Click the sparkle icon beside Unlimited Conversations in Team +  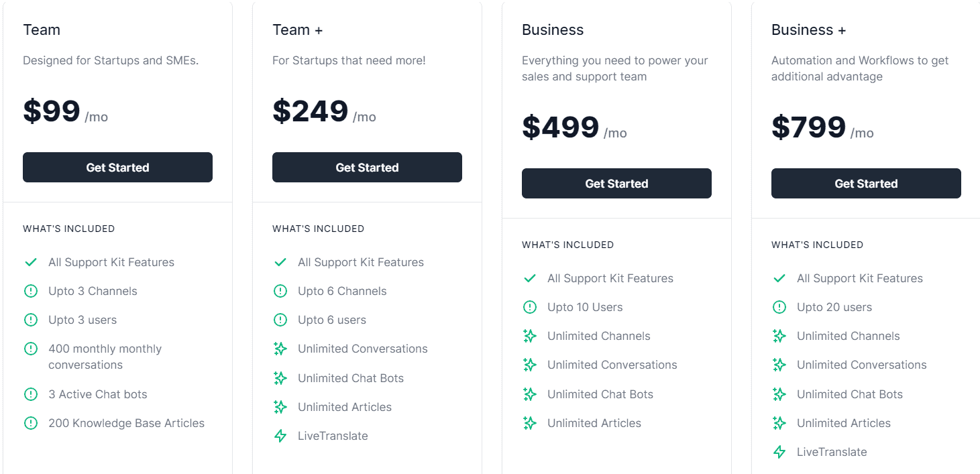point(280,349)
